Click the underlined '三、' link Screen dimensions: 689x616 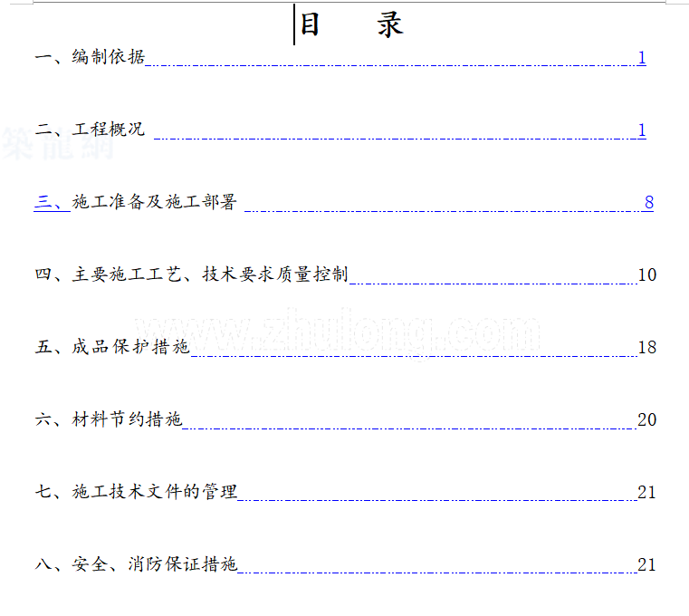pyautogui.click(x=52, y=202)
